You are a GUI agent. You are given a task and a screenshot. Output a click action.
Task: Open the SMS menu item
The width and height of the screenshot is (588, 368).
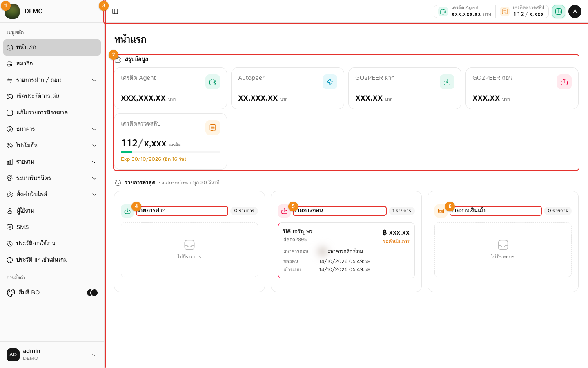[52, 227]
